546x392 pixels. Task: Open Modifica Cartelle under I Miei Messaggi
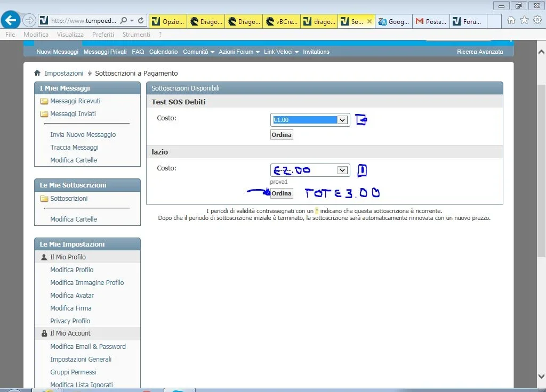point(74,160)
